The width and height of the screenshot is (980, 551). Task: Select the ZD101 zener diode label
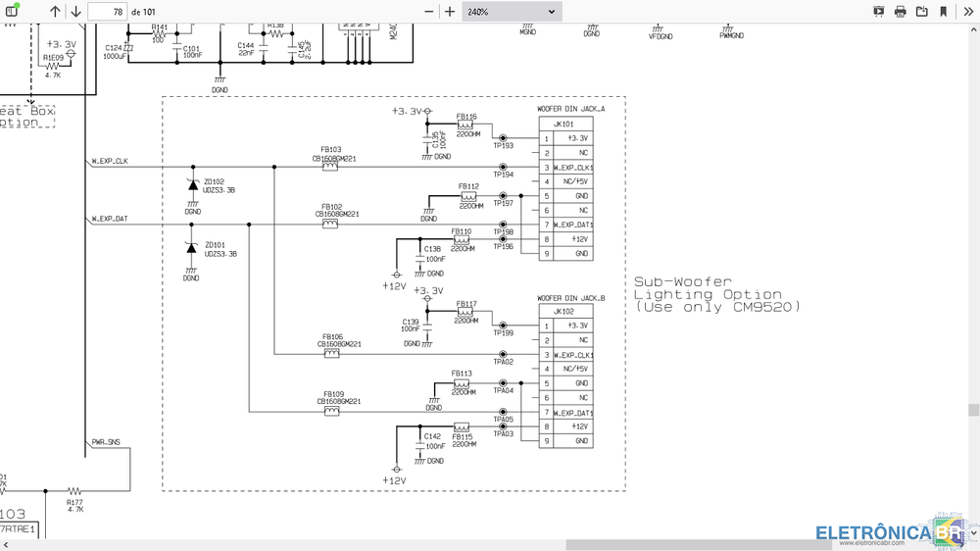coord(215,245)
